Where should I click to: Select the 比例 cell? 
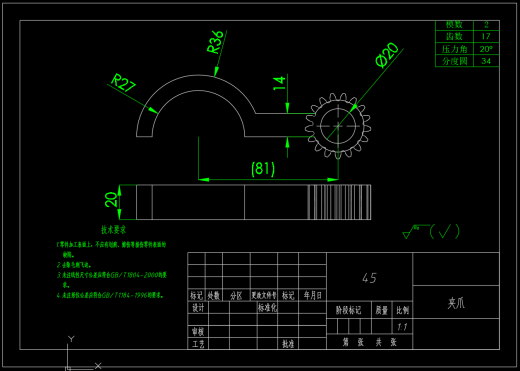click(x=402, y=310)
